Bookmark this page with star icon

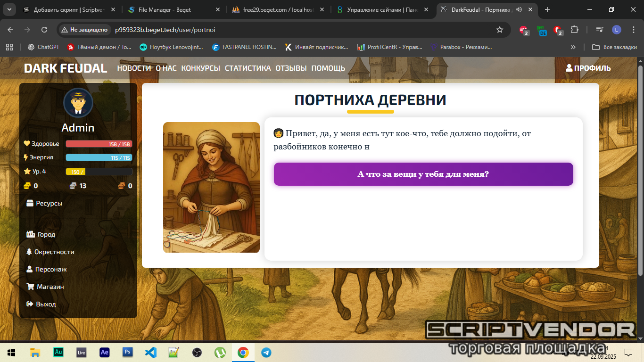500,30
